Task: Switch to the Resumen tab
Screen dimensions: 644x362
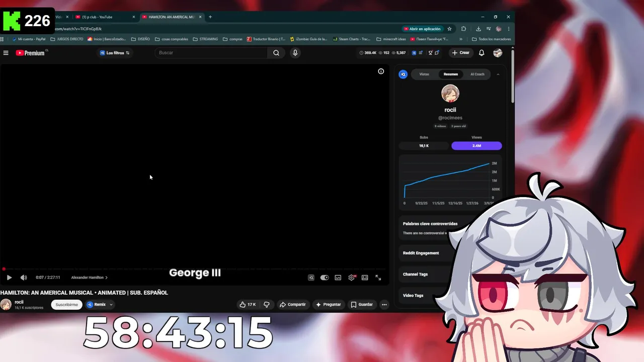Action: (451, 74)
